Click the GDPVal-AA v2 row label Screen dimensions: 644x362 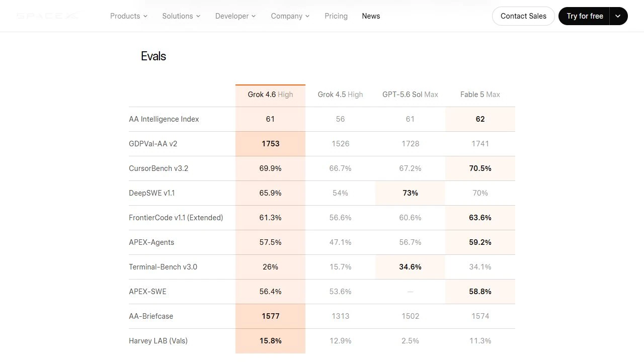pyautogui.click(x=153, y=144)
